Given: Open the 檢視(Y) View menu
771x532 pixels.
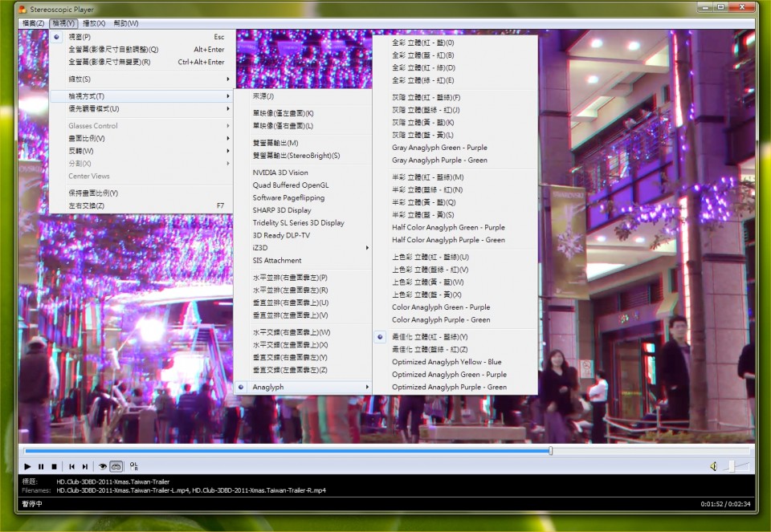Looking at the screenshot, I should tap(63, 23).
